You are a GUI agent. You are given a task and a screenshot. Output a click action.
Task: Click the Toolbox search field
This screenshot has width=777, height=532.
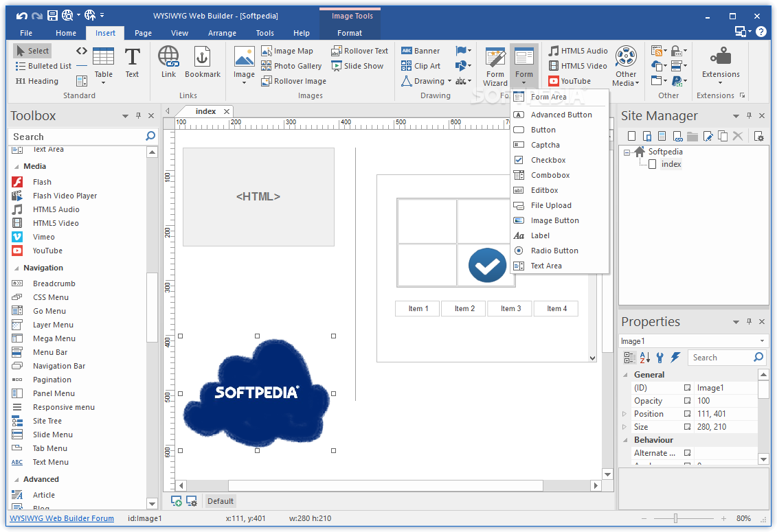tap(77, 136)
